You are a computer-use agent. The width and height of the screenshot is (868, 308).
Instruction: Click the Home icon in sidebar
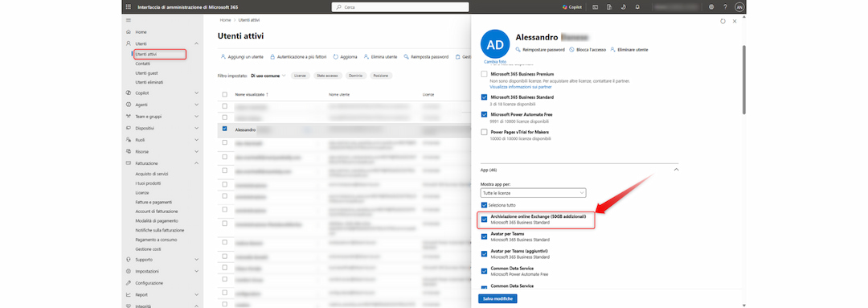pos(129,32)
